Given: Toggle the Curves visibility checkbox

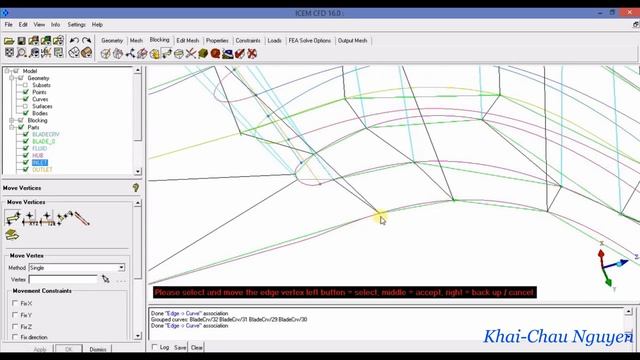Looking at the screenshot, I should 25,99.
